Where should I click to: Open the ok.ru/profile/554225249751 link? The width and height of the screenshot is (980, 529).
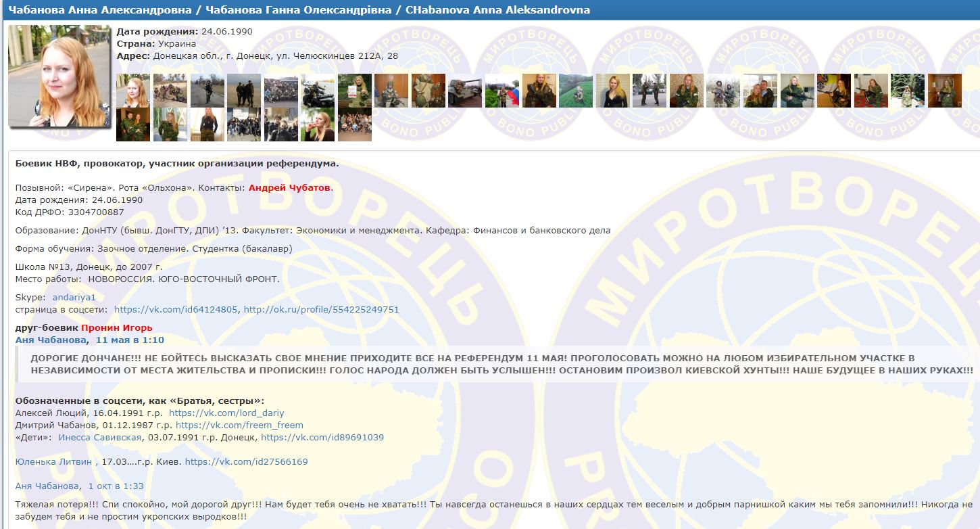(321, 309)
